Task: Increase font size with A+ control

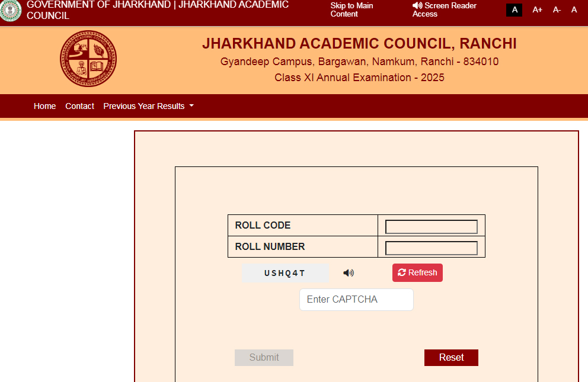Action: click(x=537, y=9)
